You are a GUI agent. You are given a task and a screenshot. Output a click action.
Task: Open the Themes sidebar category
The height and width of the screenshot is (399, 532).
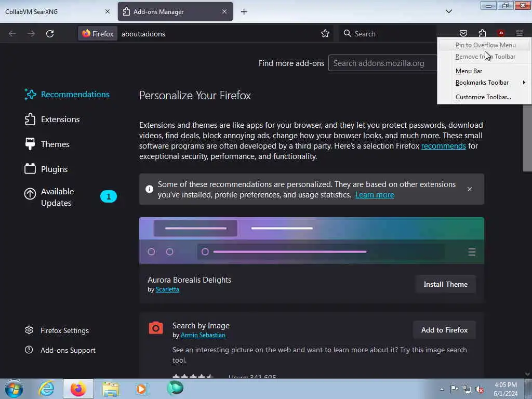(x=47, y=144)
